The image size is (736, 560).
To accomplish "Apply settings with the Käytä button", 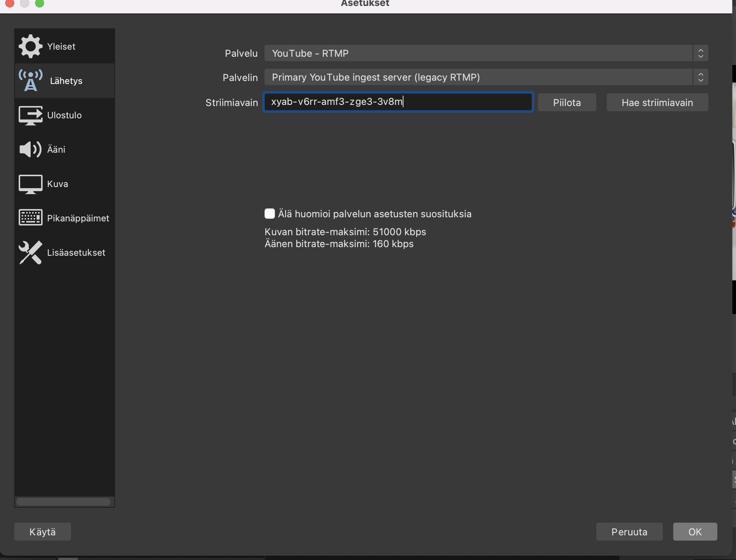I will [43, 532].
